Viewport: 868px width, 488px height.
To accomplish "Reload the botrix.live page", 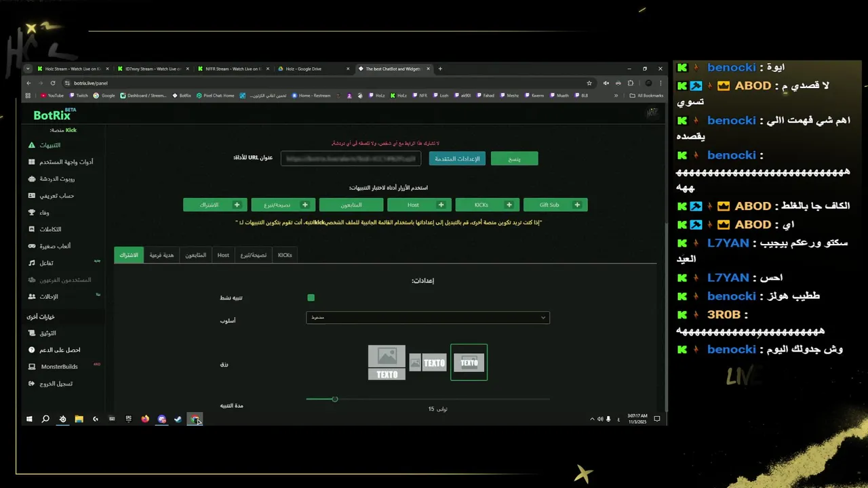I will click(x=52, y=83).
